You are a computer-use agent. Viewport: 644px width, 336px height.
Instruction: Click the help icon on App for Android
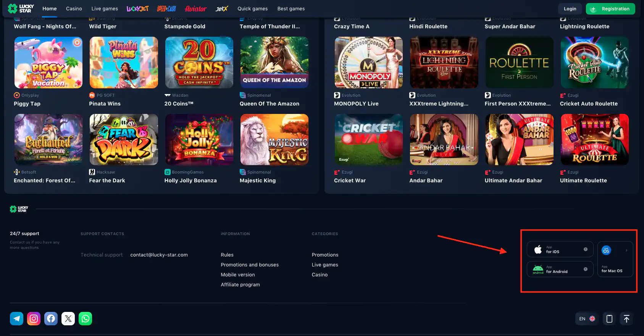[x=585, y=269]
